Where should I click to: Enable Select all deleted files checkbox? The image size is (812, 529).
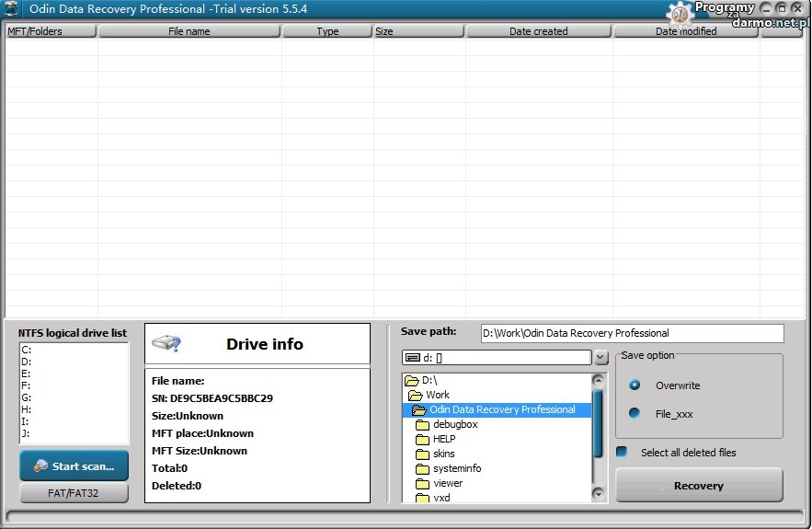(623, 452)
